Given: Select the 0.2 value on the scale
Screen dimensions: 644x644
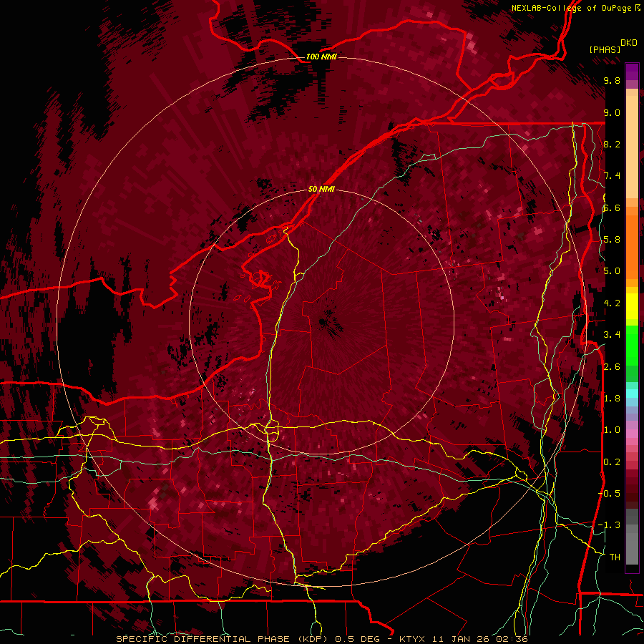Looking at the screenshot, I should pos(612,462).
